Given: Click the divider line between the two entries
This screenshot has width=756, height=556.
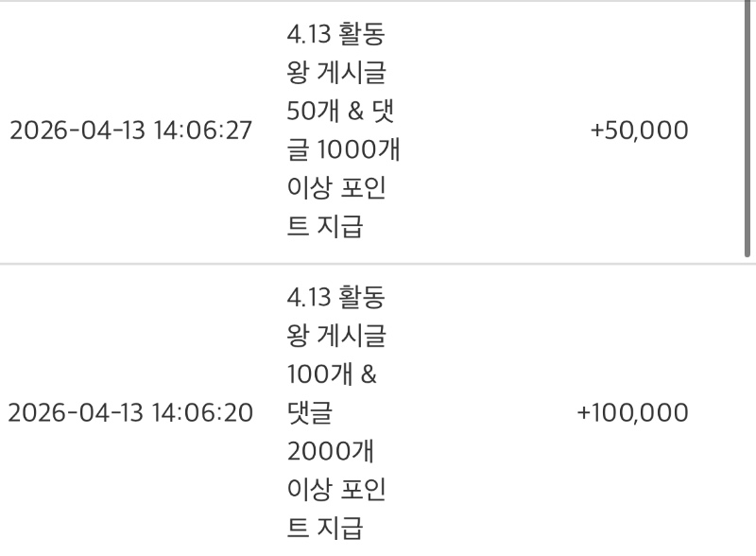Looking at the screenshot, I should pos(378,264).
